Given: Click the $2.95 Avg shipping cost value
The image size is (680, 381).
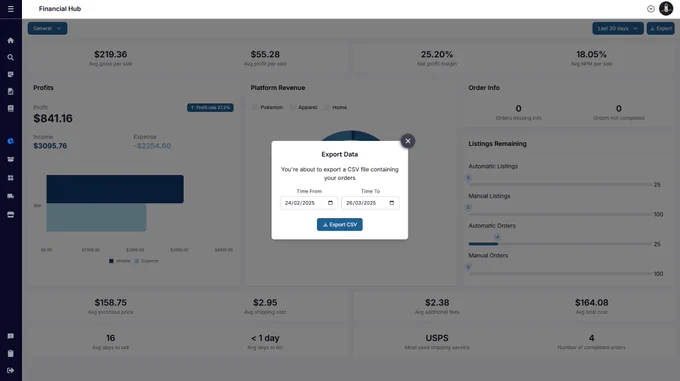Looking at the screenshot, I should pos(265,303).
